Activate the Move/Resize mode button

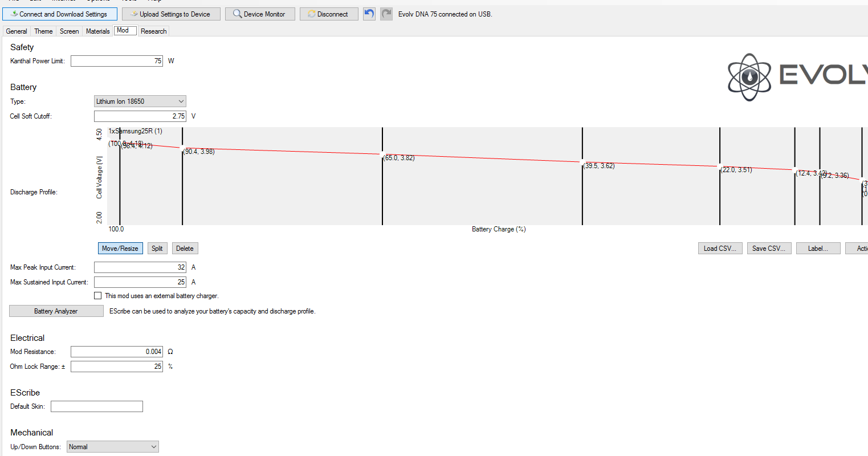tap(120, 249)
